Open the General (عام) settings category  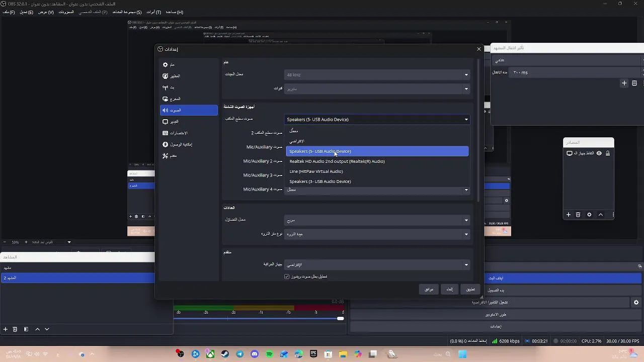pos(189,64)
